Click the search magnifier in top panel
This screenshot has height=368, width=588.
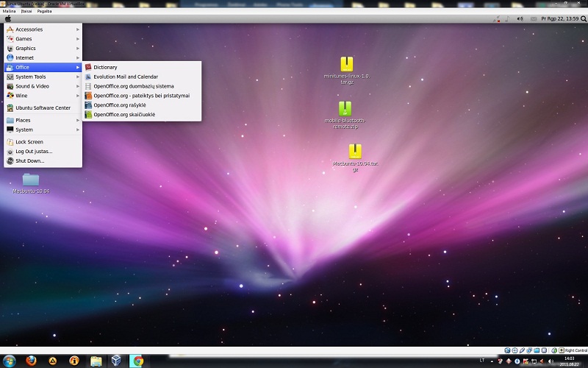[584, 18]
